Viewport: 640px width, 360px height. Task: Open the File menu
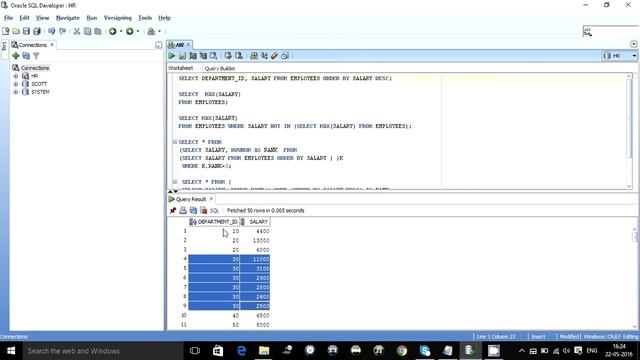[9, 18]
